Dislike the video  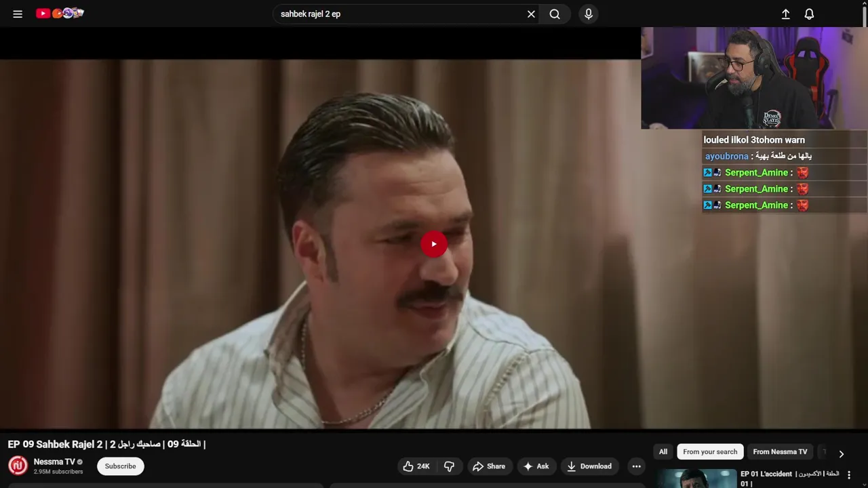[x=449, y=466]
